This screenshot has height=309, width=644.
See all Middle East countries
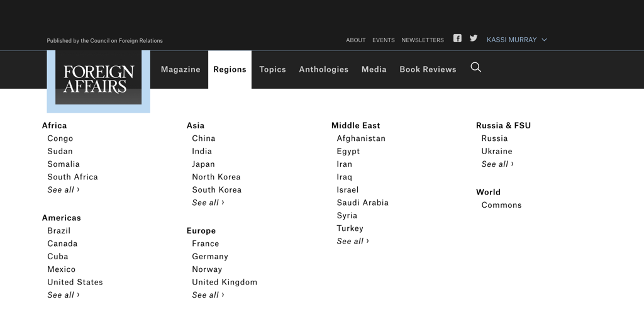click(x=353, y=241)
